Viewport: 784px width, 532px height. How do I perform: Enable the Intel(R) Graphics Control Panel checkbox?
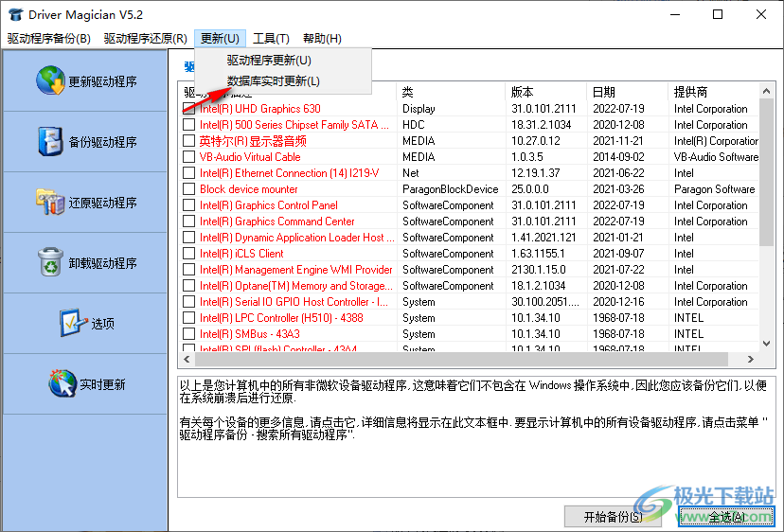coord(189,205)
